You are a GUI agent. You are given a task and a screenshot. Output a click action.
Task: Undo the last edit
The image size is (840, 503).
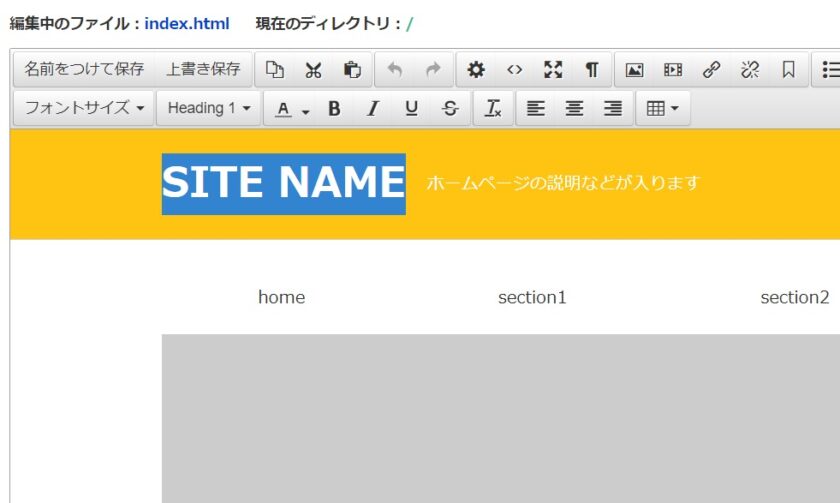click(x=395, y=70)
